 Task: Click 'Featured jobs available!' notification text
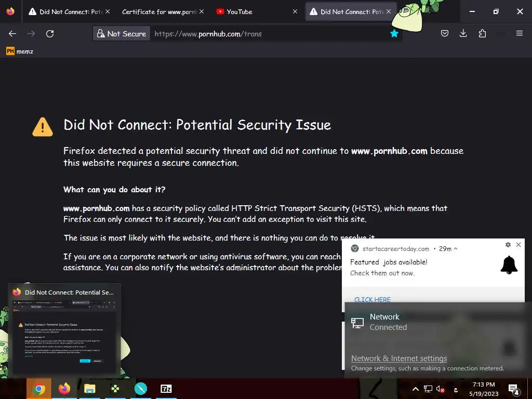pyautogui.click(x=389, y=262)
